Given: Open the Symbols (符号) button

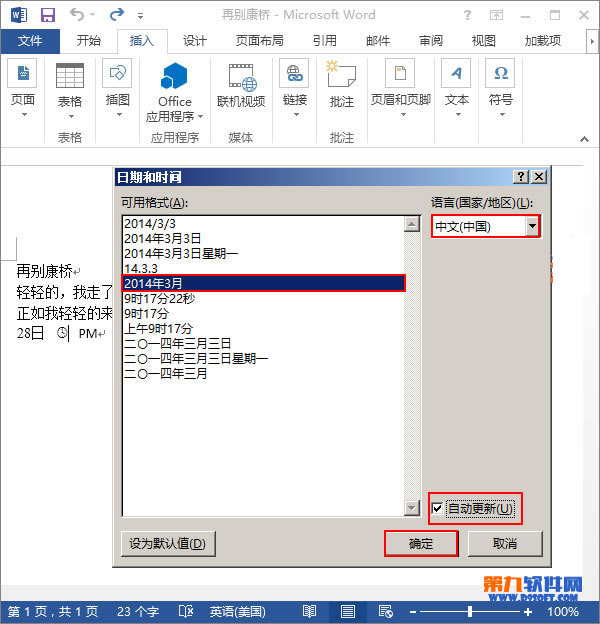Looking at the screenshot, I should click(x=501, y=88).
